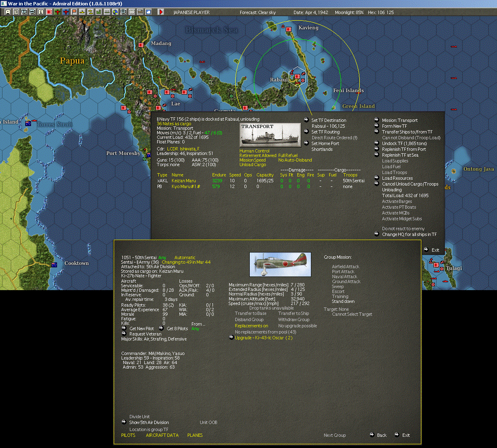Click the Japanese rising sun toolbar icon
The width and height of the screenshot is (497, 448).
pos(49,12)
